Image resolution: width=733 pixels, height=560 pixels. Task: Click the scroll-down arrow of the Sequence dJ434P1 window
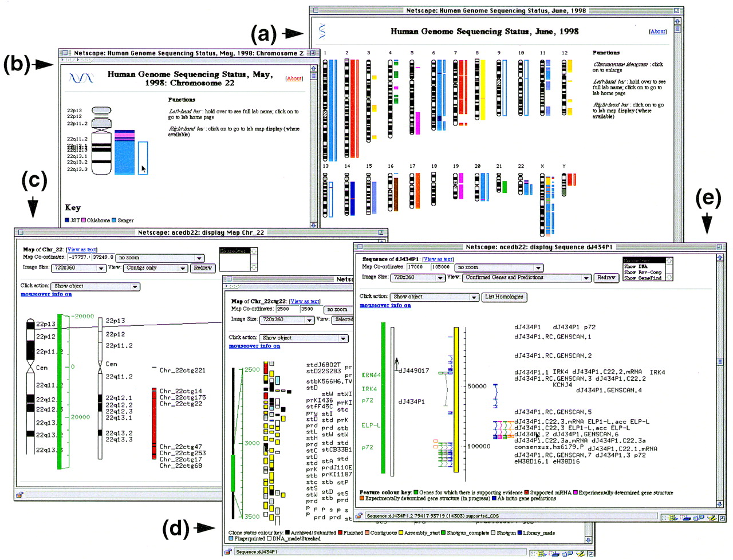(x=720, y=504)
